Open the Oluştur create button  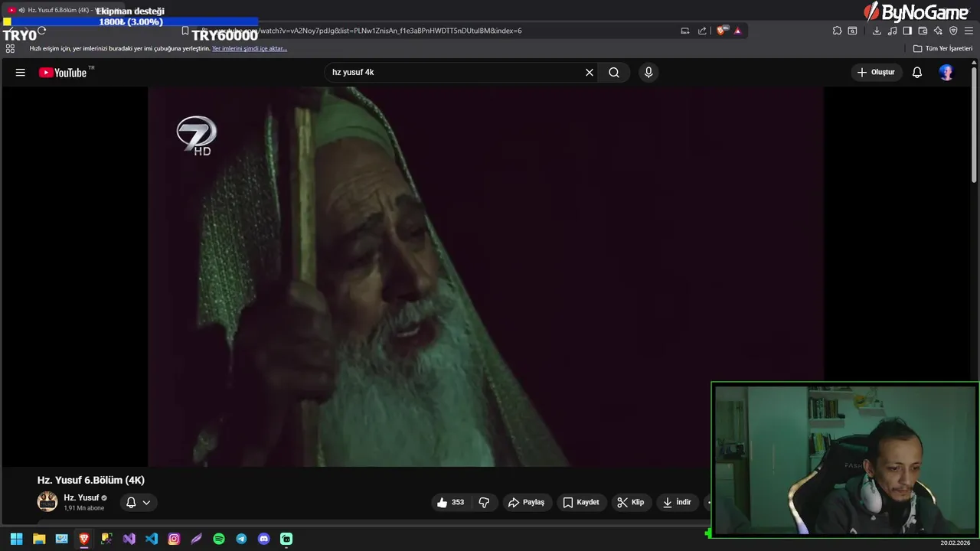coord(876,72)
